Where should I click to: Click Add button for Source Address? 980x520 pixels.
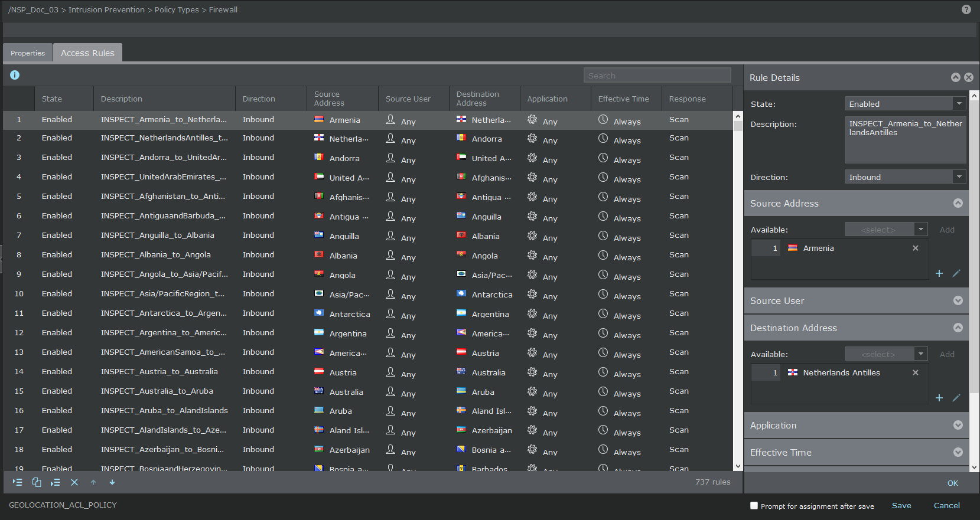coord(947,230)
